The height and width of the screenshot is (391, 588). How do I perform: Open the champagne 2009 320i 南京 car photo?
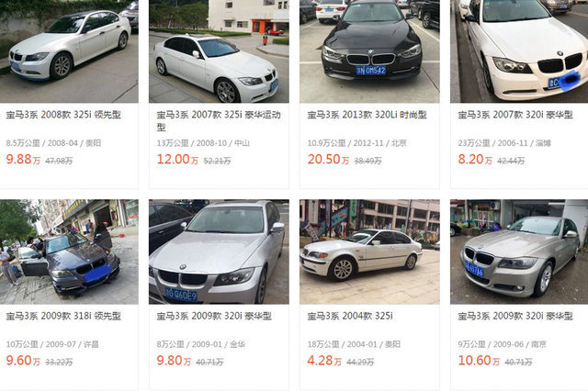click(519, 251)
